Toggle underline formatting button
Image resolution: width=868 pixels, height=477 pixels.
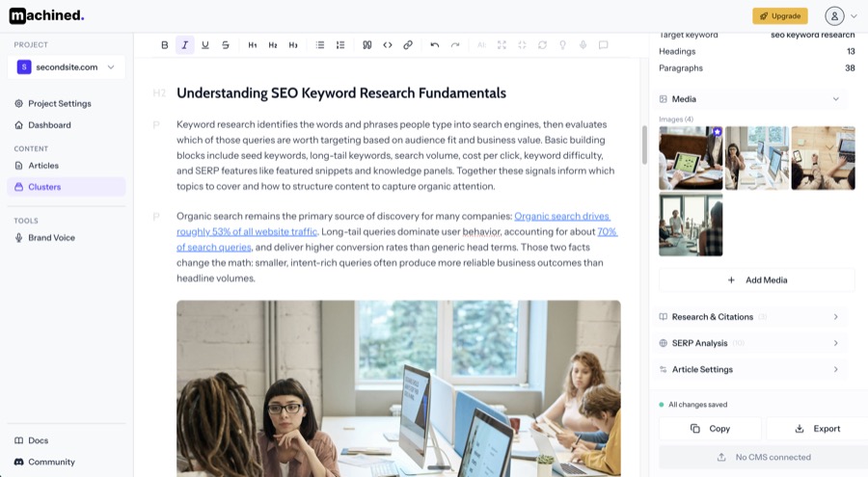click(205, 45)
